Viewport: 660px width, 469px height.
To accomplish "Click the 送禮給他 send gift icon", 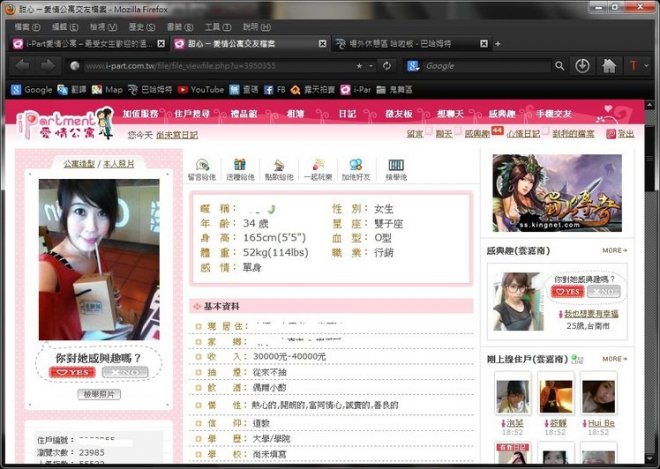I will tap(240, 165).
